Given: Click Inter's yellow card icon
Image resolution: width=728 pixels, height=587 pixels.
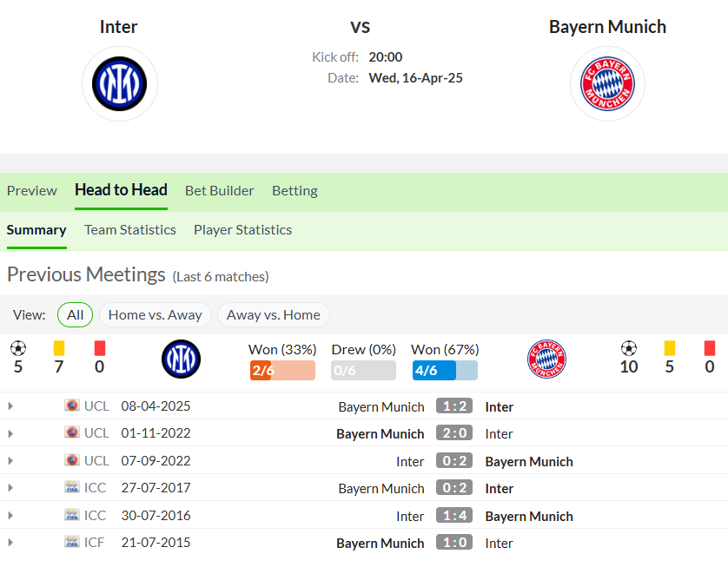Looking at the screenshot, I should point(58,348).
